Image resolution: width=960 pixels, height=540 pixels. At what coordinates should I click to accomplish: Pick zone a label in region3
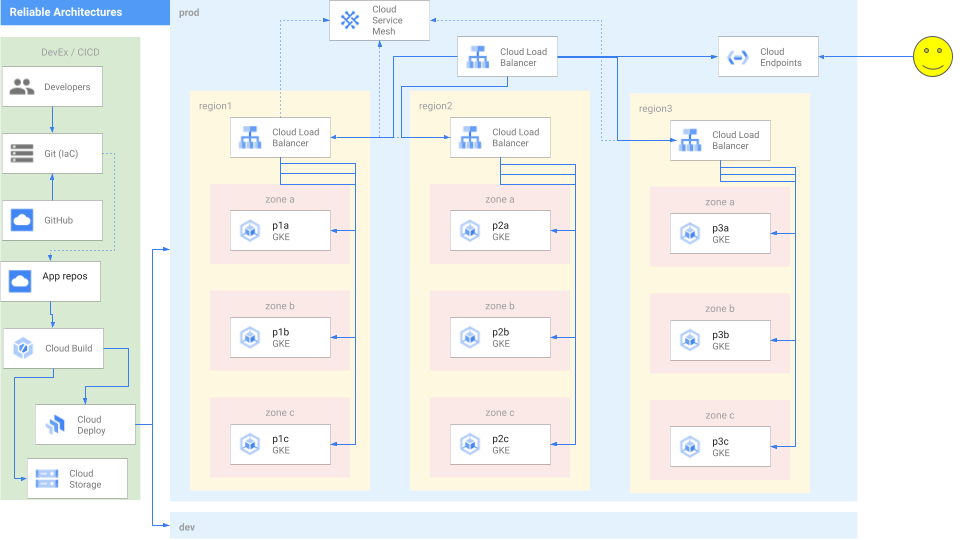pos(719,202)
